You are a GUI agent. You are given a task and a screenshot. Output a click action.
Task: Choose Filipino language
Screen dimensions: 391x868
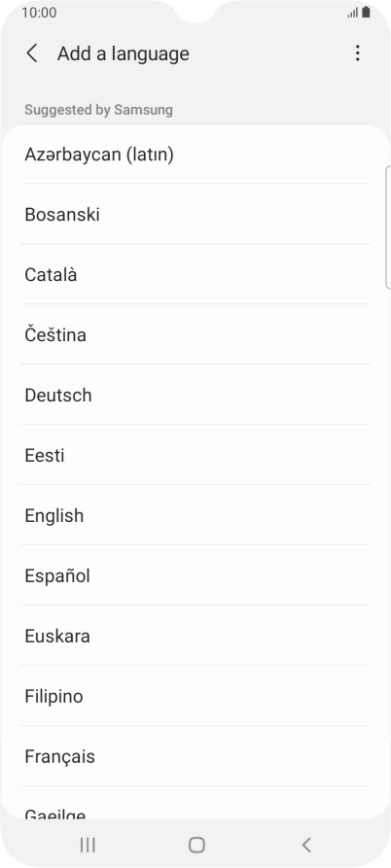pyautogui.click(x=195, y=696)
